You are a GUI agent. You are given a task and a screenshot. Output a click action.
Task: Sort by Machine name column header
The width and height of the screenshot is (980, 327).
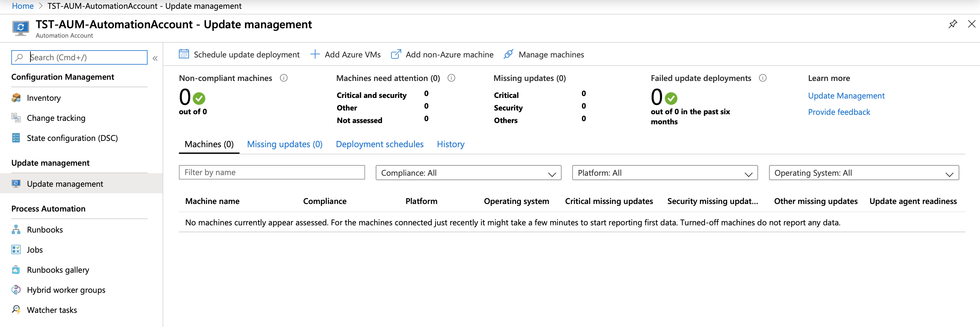click(x=212, y=201)
